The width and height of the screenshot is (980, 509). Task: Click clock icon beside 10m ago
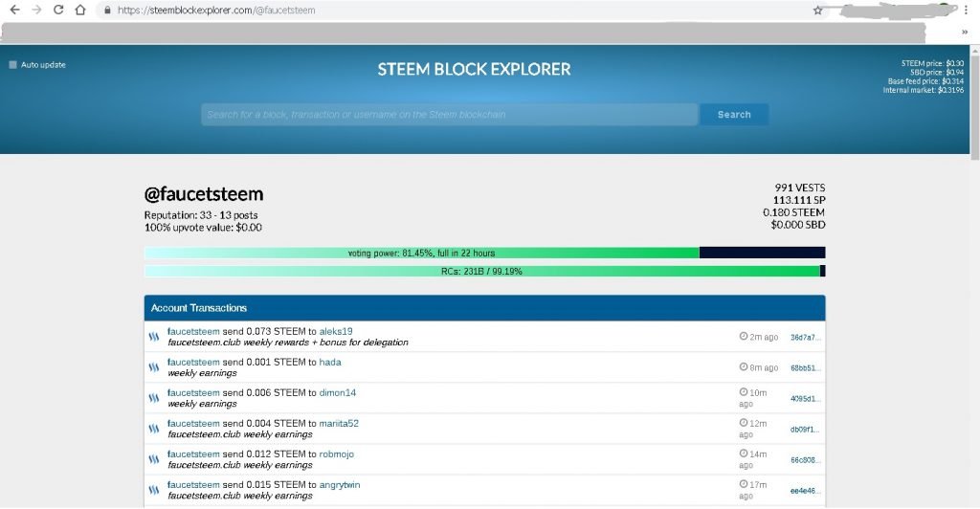[743, 392]
